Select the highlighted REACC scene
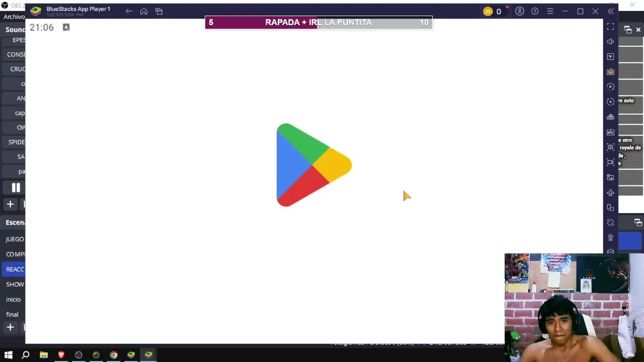 pos(15,269)
